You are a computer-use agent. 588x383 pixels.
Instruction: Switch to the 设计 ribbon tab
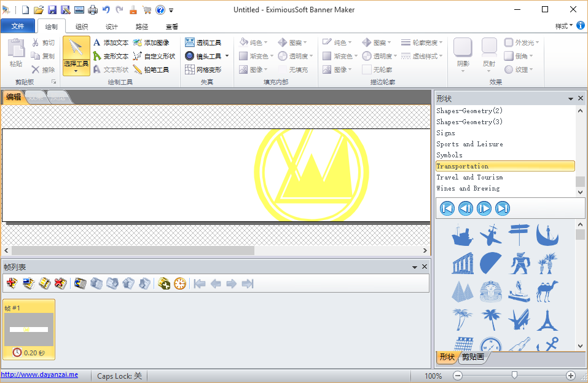pyautogui.click(x=111, y=26)
